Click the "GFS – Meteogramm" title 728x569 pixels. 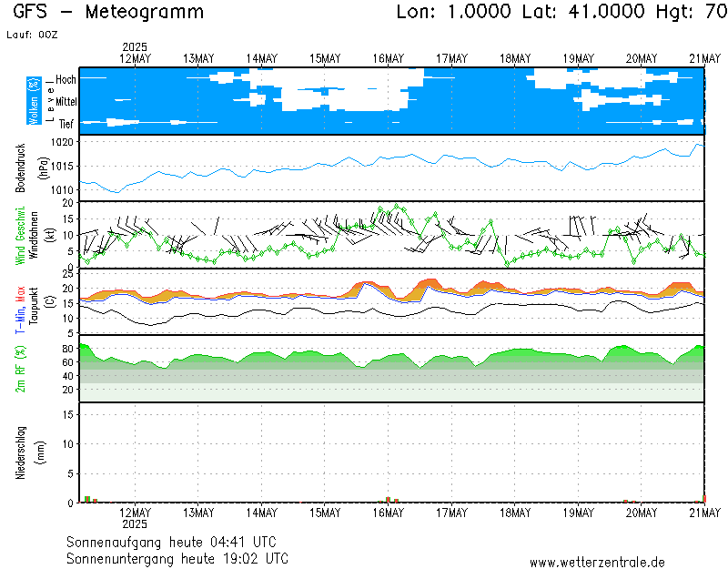pyautogui.click(x=108, y=12)
